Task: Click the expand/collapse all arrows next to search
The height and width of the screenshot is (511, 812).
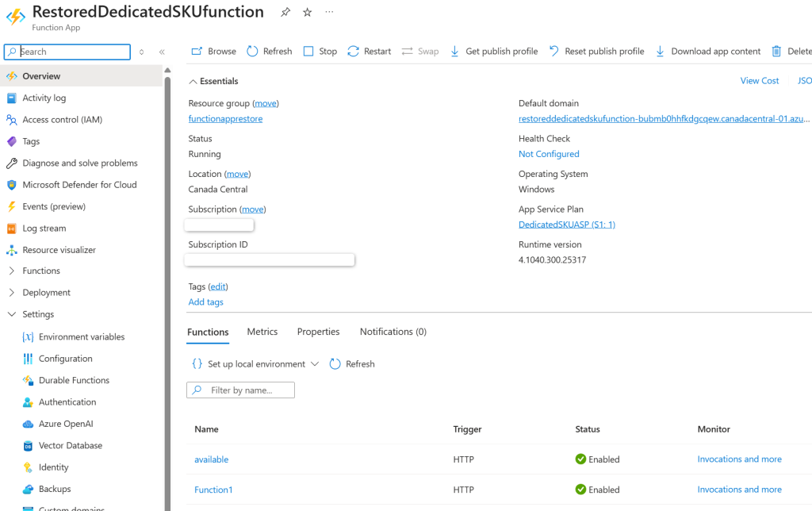Action: coord(141,52)
